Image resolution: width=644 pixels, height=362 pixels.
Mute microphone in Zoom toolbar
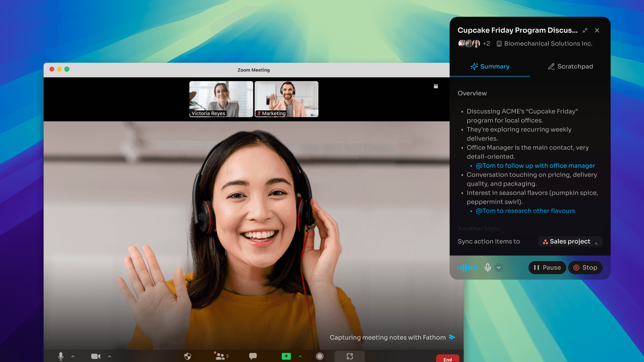coord(61,356)
